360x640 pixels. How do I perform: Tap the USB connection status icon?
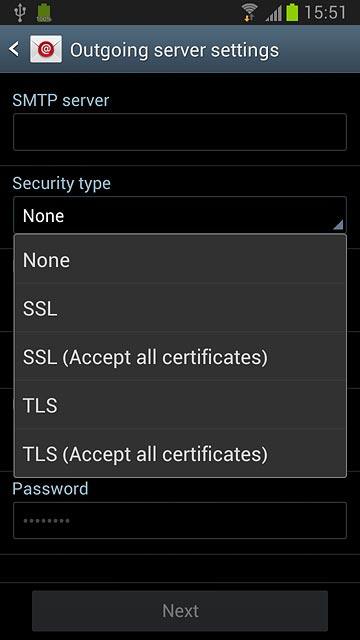[19, 13]
